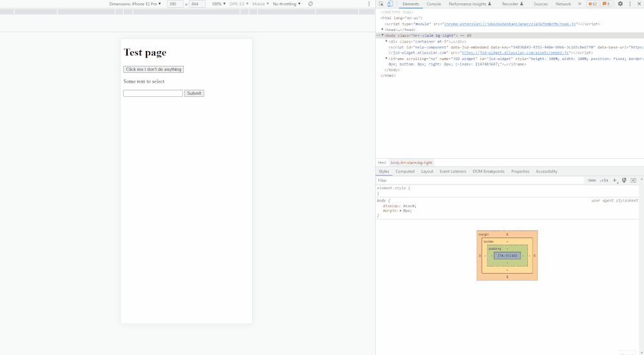
Task: Toggle the device toolbar icon
Action: tap(390, 4)
